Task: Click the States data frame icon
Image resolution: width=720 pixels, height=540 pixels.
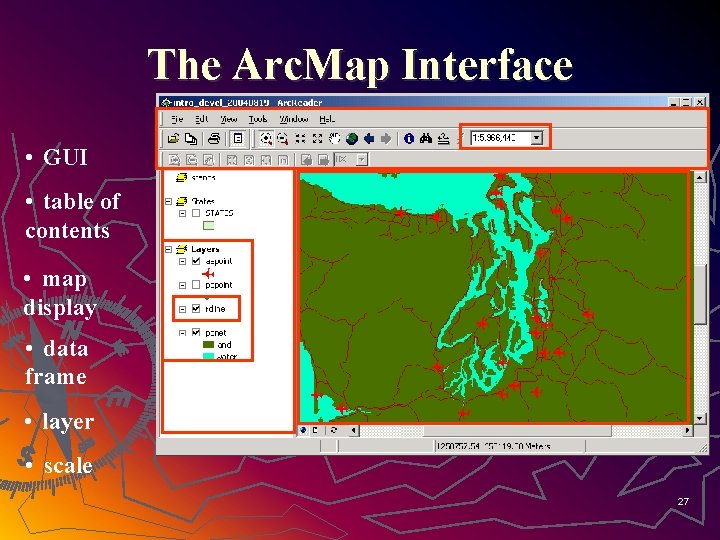Action: (182, 201)
